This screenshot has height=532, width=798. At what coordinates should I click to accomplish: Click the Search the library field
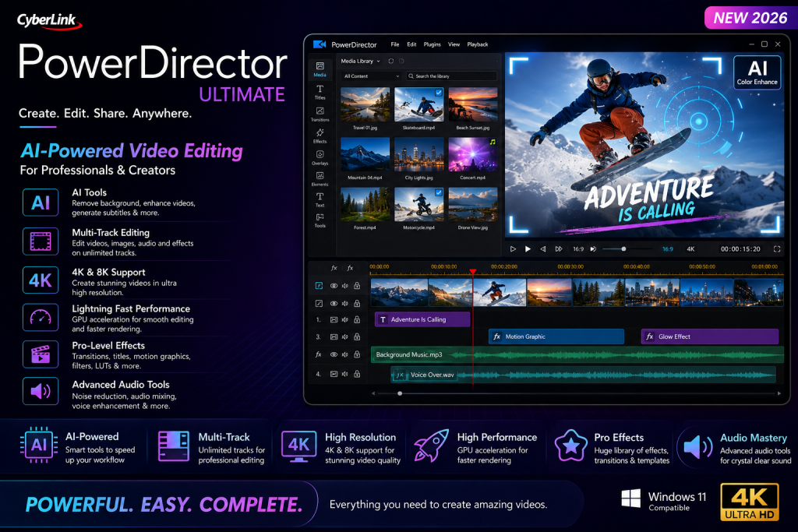[x=451, y=76]
